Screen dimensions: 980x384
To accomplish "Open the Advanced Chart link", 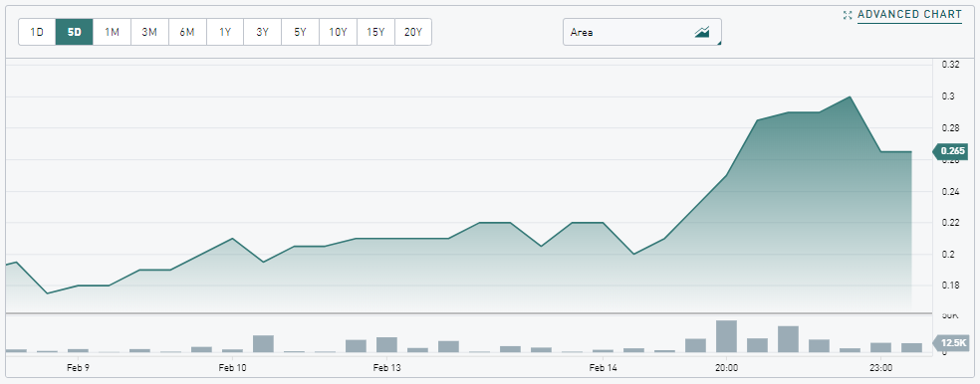I will (x=909, y=14).
